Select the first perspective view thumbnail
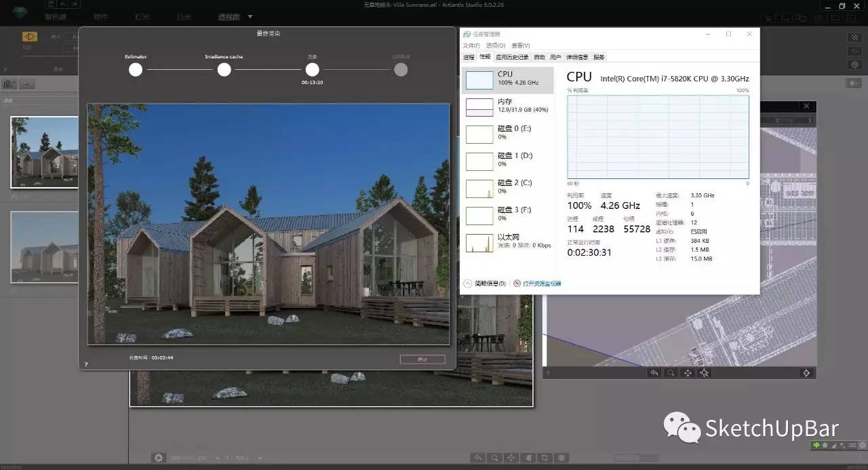This screenshot has height=470, width=868. point(45,152)
